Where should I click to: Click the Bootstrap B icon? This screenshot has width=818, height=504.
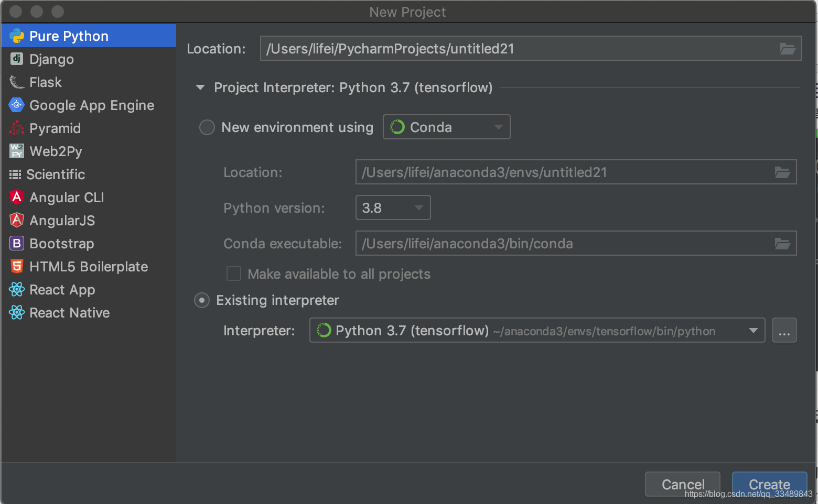click(17, 243)
